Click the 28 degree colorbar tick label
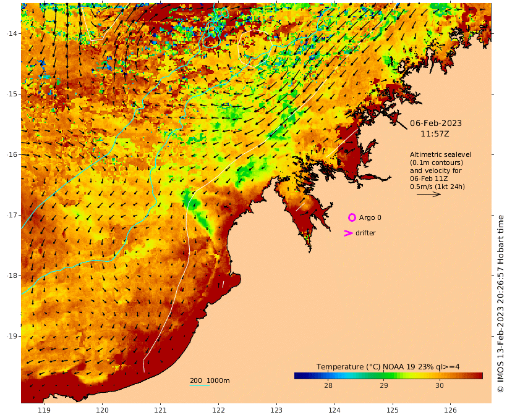 (x=328, y=385)
